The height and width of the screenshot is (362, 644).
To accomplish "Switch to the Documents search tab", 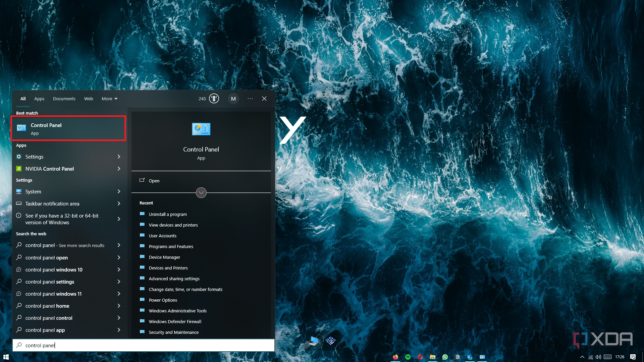I will 64,99.
